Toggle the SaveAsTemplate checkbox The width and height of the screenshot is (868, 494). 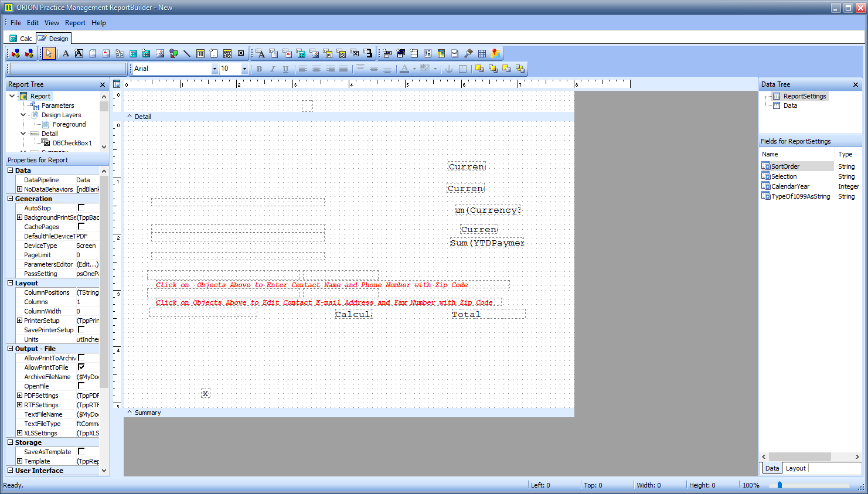(x=81, y=451)
